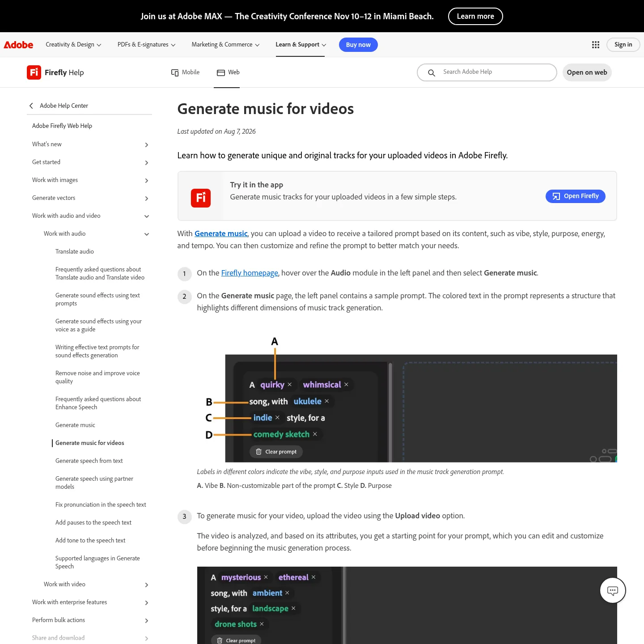Open Translate audio in the sidebar

(75, 251)
